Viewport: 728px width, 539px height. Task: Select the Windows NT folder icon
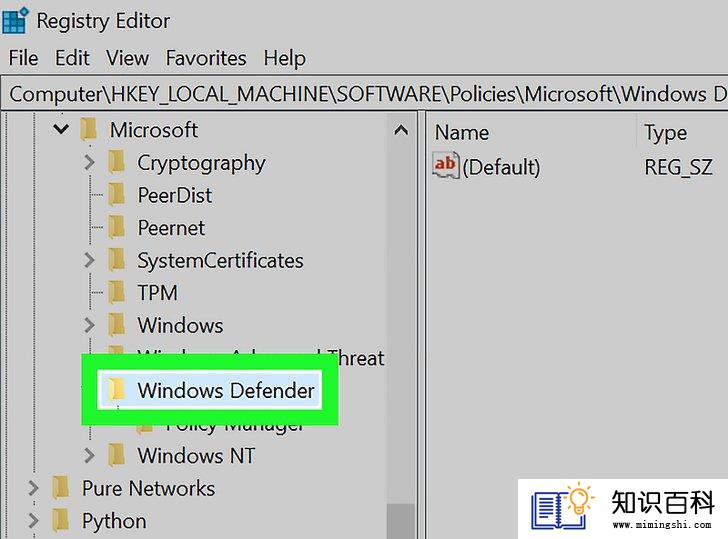pos(117,455)
